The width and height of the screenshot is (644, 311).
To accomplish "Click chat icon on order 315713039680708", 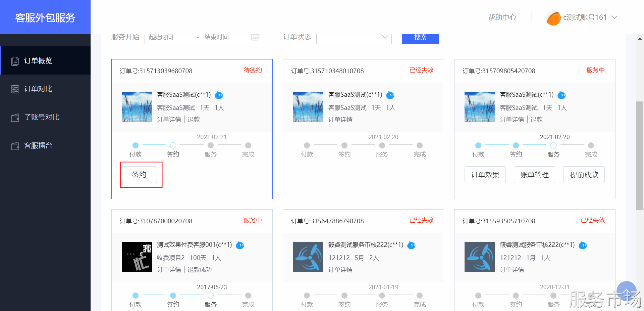I will point(219,95).
